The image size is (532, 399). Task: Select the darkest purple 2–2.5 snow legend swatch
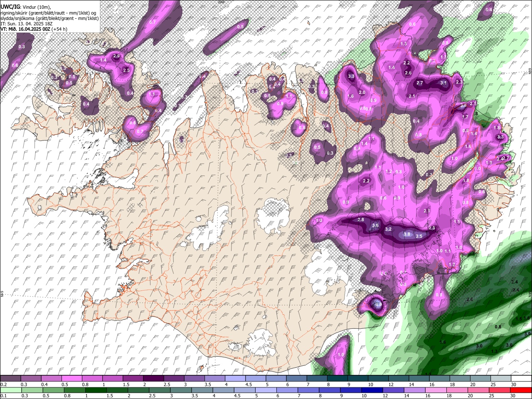pyautogui.click(x=153, y=378)
